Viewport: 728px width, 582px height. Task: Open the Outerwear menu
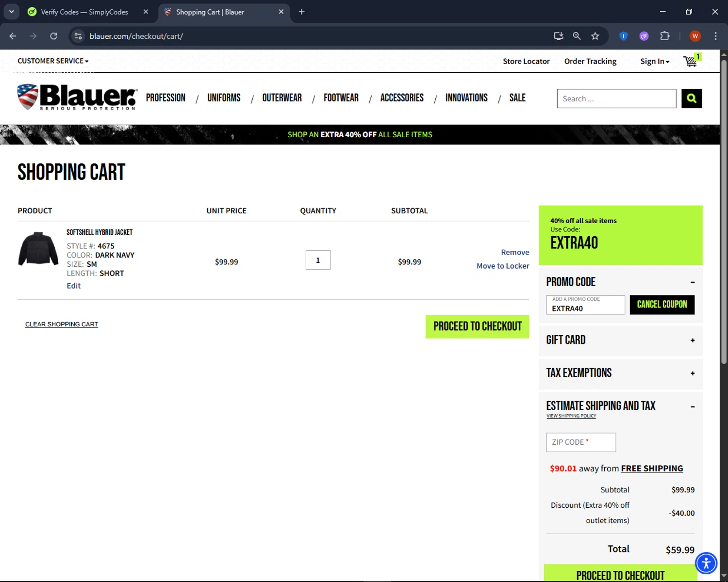pyautogui.click(x=282, y=97)
